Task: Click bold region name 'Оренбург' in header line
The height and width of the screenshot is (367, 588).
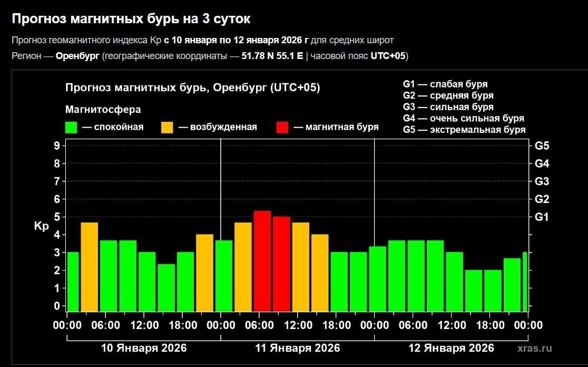Action: 77,56
